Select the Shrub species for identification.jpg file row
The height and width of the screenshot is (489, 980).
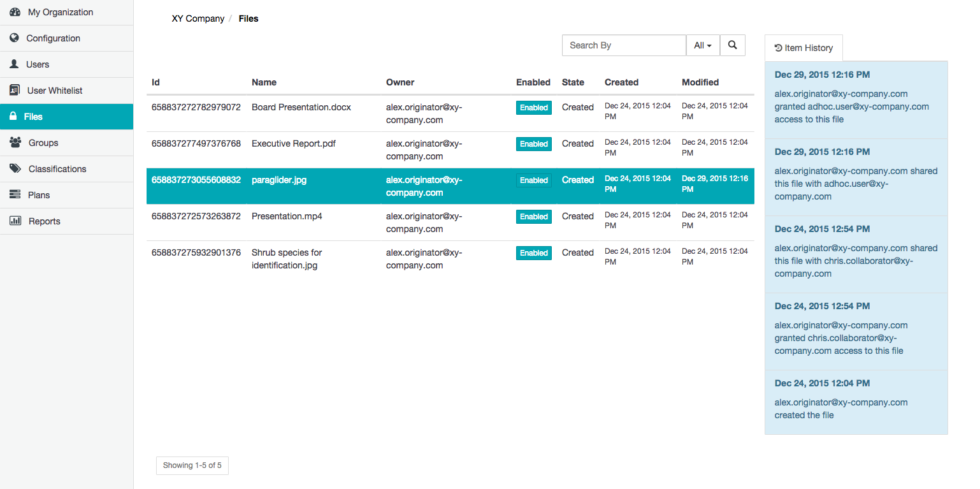[287, 259]
